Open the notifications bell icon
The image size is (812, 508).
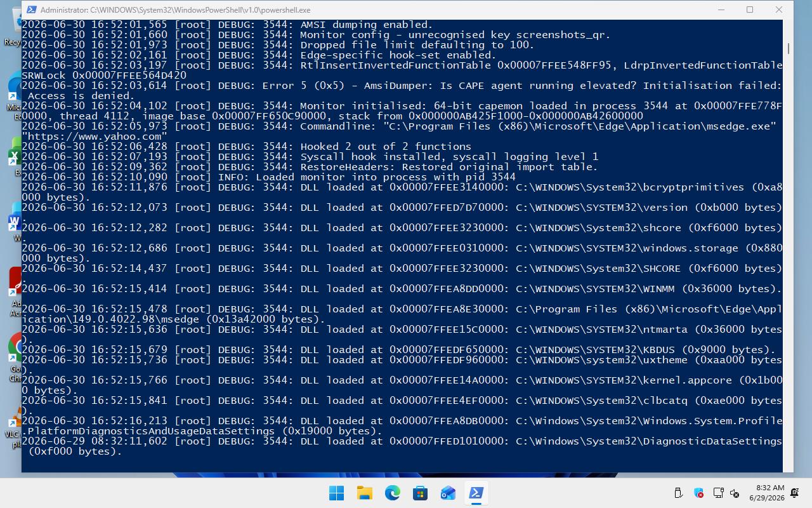tap(795, 493)
